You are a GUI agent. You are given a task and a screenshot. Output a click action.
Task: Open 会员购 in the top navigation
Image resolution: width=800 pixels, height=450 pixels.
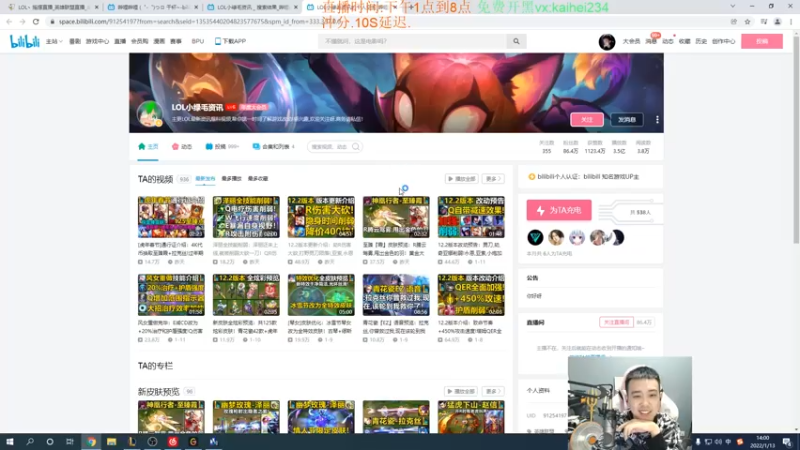(139, 41)
